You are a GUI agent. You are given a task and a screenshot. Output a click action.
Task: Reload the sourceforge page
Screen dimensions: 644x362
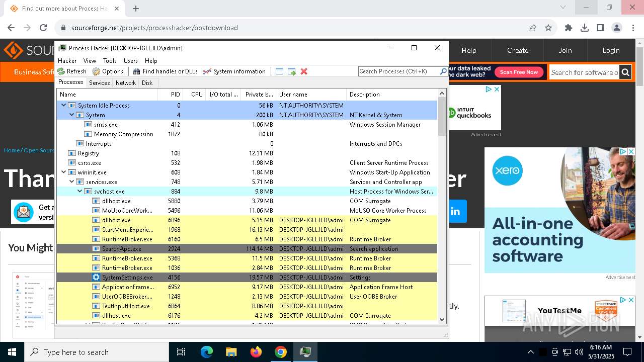pos(43,28)
